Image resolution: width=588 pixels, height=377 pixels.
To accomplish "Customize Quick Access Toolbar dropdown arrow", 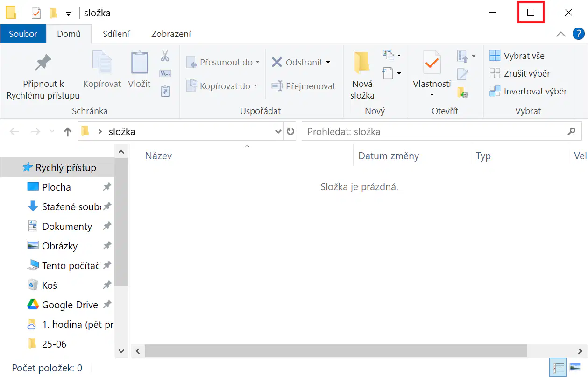I will [x=69, y=14].
